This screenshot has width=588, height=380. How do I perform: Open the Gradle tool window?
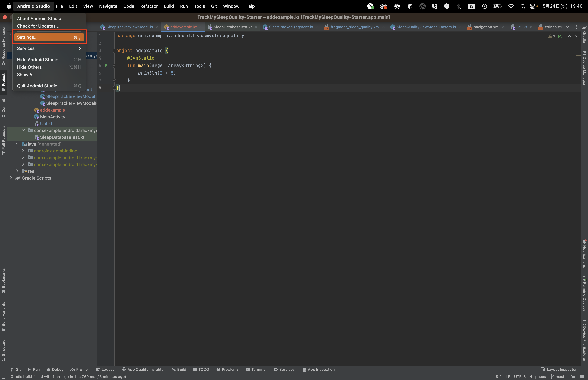pos(584,34)
